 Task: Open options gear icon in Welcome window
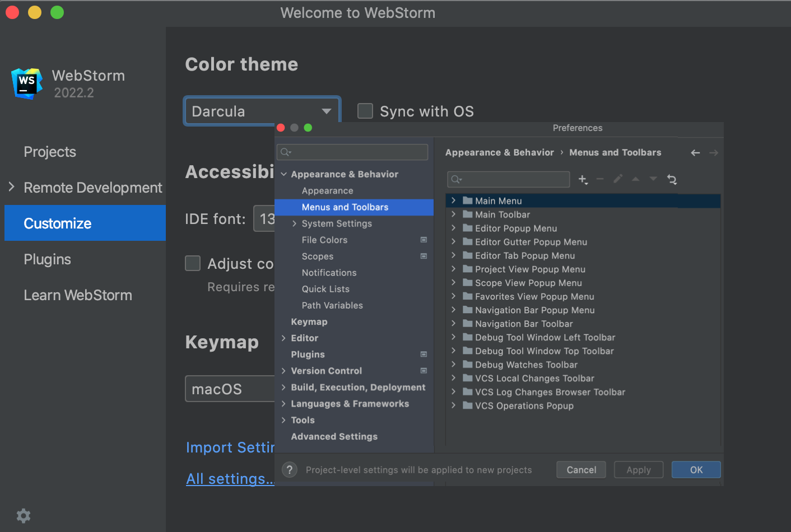(24, 516)
